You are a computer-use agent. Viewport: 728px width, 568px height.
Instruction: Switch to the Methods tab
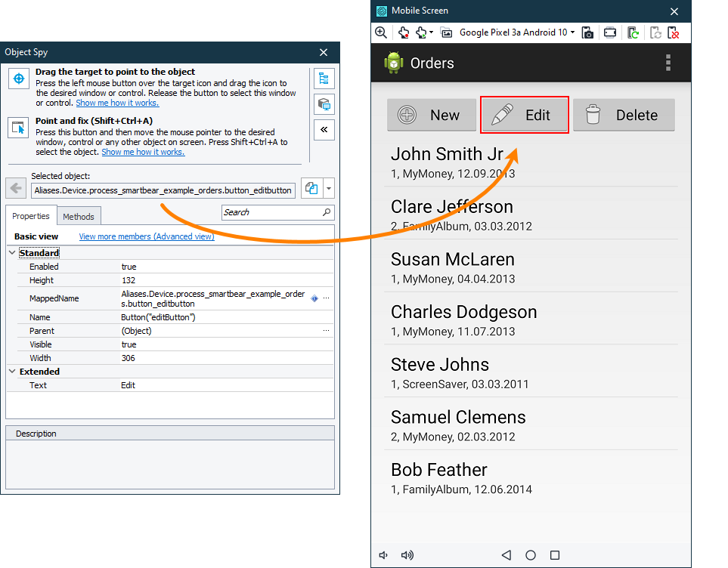pos(79,217)
